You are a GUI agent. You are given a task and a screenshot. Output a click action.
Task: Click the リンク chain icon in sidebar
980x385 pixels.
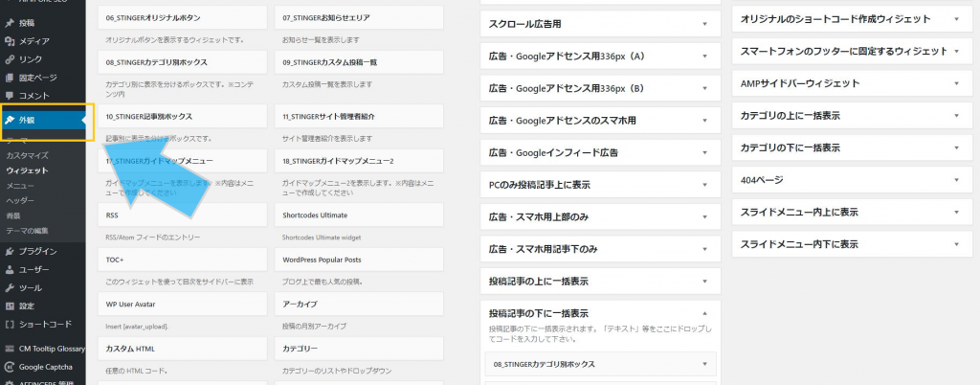(x=10, y=59)
